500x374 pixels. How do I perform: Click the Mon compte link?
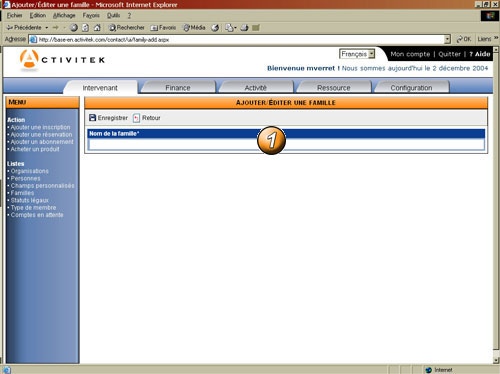[x=410, y=54]
